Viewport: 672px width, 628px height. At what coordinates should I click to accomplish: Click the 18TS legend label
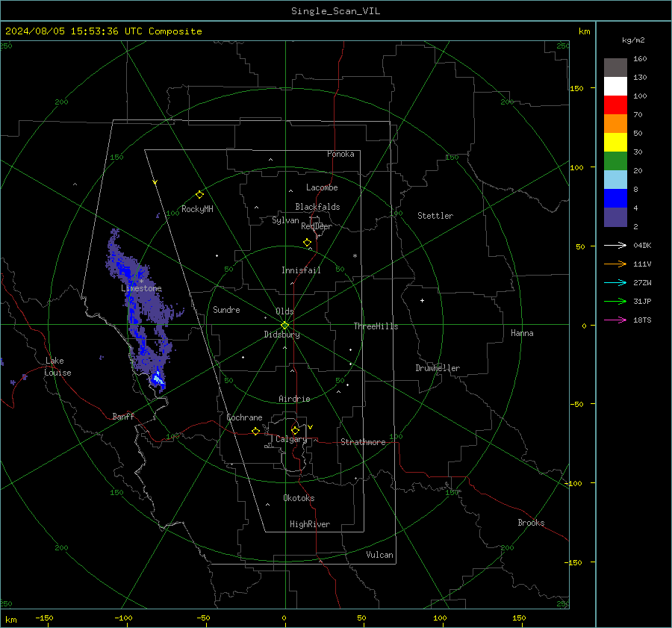(x=642, y=320)
